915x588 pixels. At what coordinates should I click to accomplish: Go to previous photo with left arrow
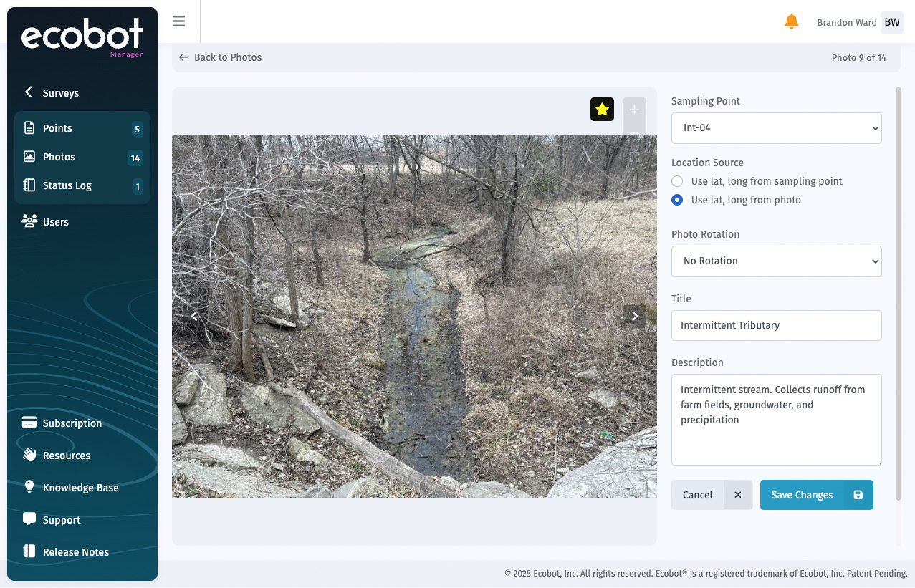pos(194,317)
